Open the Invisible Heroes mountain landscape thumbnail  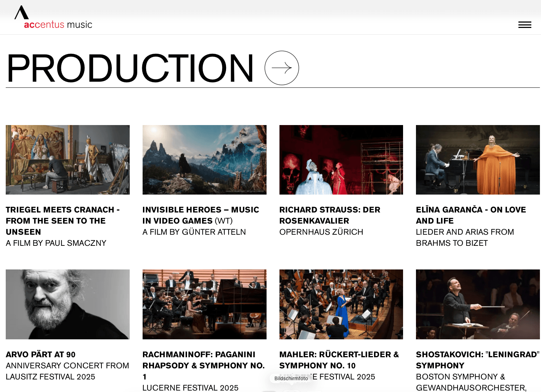[205, 160]
